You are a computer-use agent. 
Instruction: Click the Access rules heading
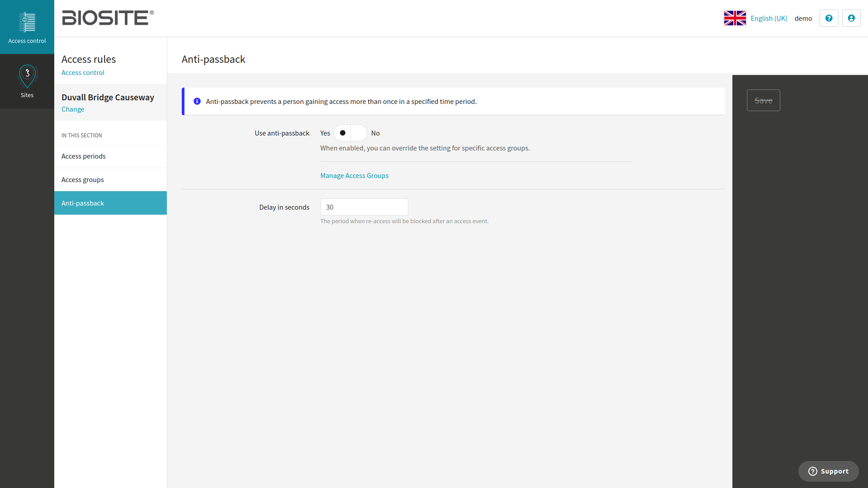pos(89,59)
